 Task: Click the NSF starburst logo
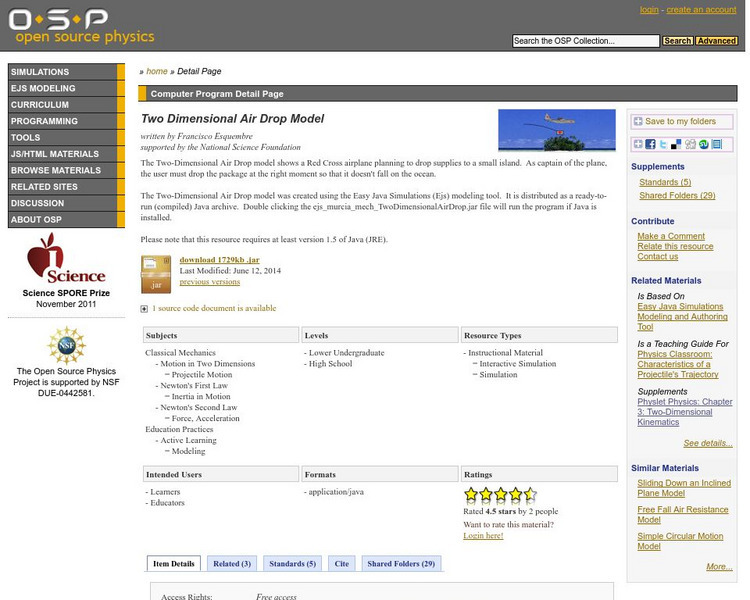point(66,345)
